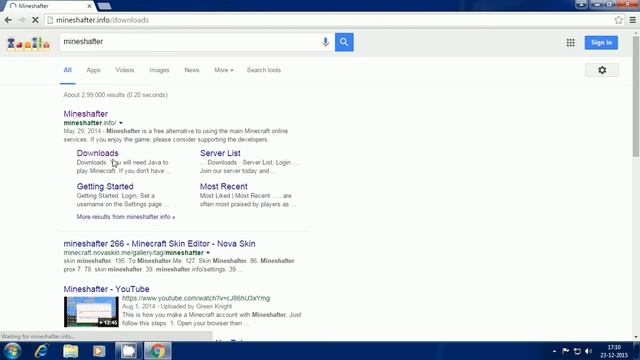The image size is (640, 360).
Task: Bookmark this page with the star icon
Action: (x=618, y=20)
